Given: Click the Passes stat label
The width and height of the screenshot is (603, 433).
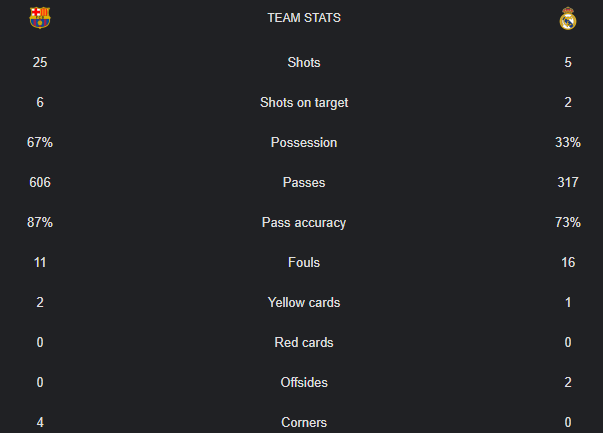Looking at the screenshot, I should [304, 183].
